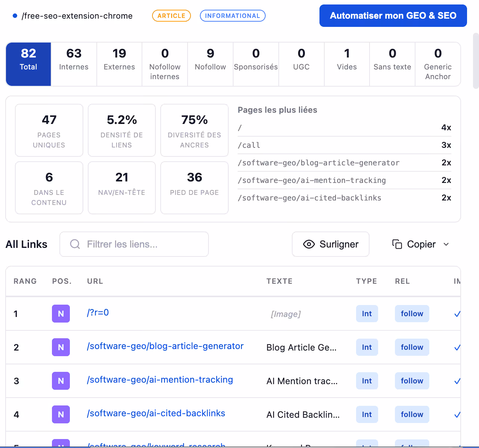479x448 pixels.
Task: Open the 0 Sponsorisés tab
Action: click(x=256, y=64)
